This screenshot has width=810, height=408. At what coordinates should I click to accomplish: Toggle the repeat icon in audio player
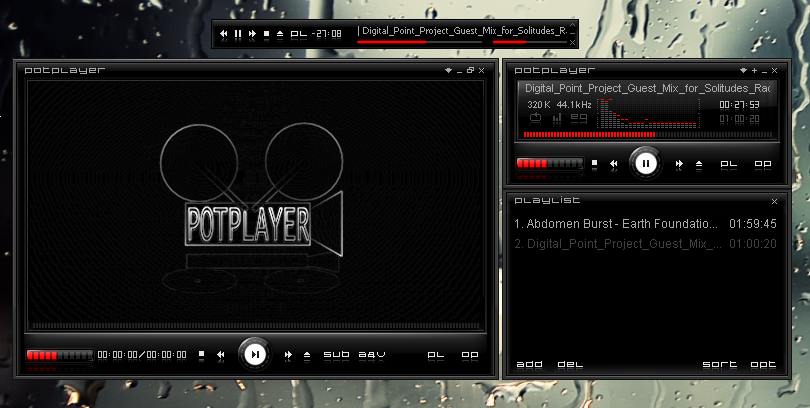pos(535,118)
